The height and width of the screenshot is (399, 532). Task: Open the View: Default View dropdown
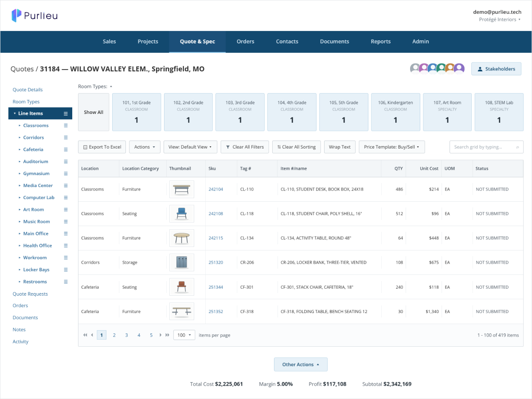pos(190,147)
